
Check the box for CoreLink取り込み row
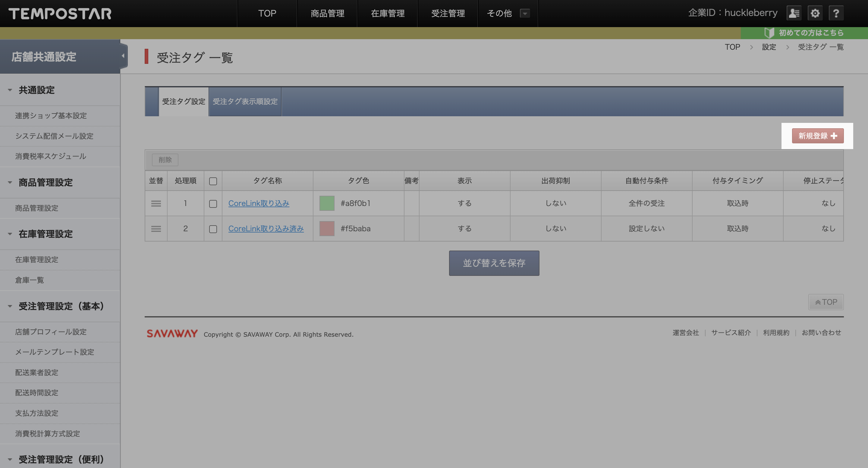[x=213, y=204]
